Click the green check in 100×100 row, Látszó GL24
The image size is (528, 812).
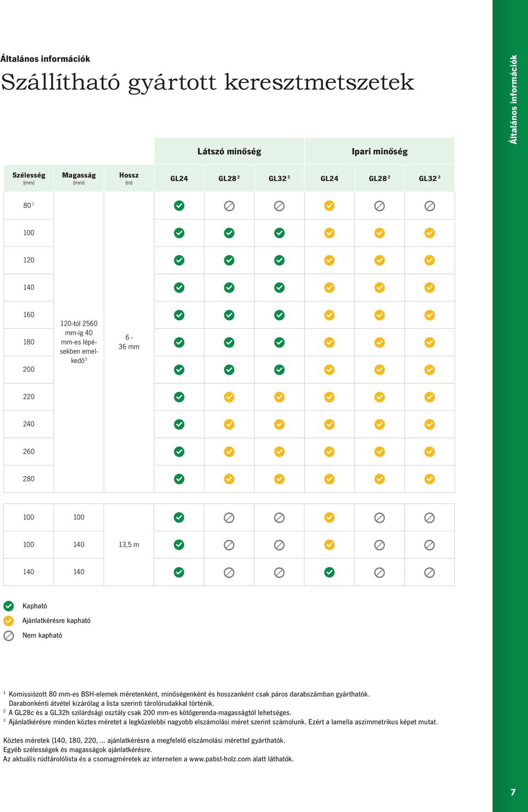179,518
